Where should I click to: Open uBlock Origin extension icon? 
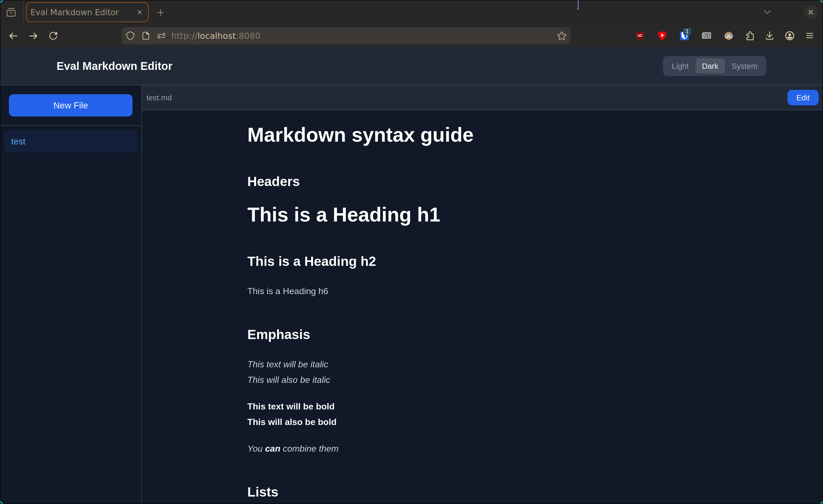click(x=640, y=36)
